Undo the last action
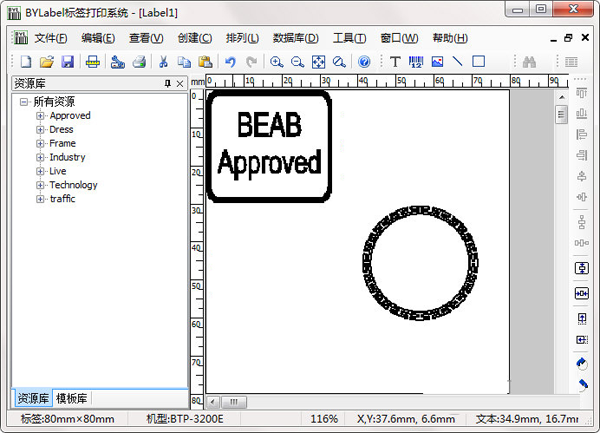The image size is (600, 433). coord(230,61)
